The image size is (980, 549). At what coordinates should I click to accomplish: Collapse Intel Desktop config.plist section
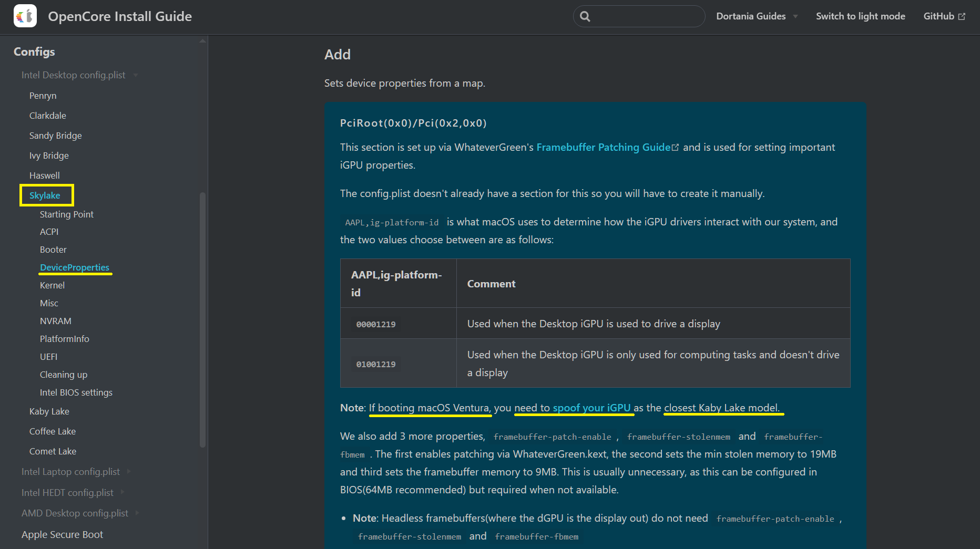click(x=79, y=75)
